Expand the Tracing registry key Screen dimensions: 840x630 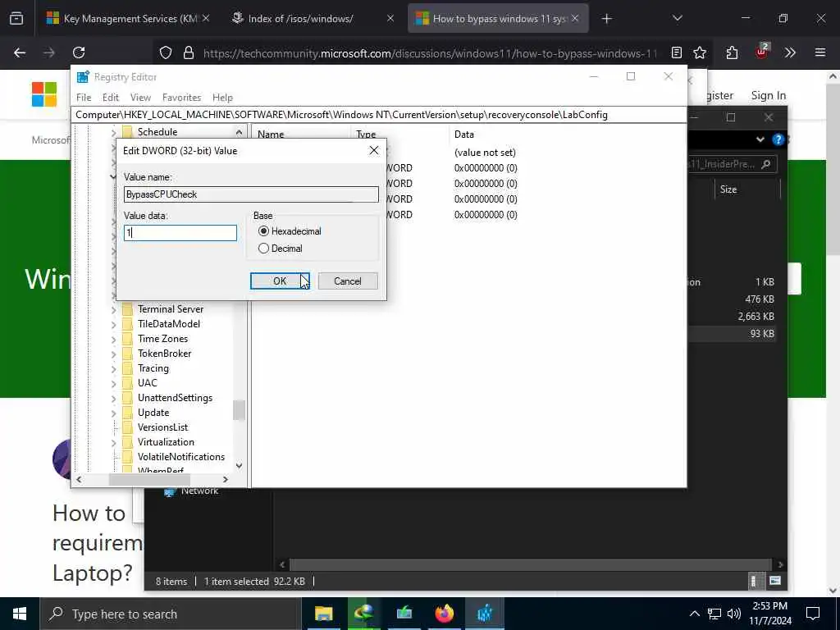pos(113,368)
